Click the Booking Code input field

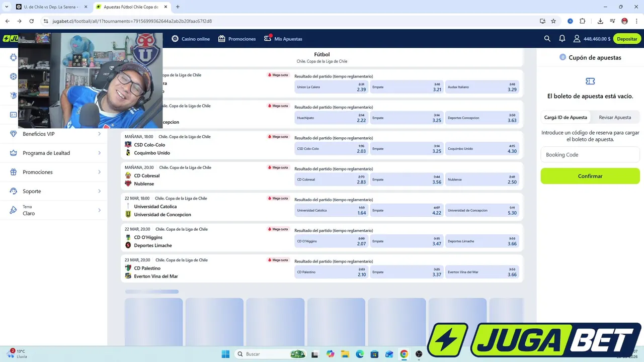590,155
